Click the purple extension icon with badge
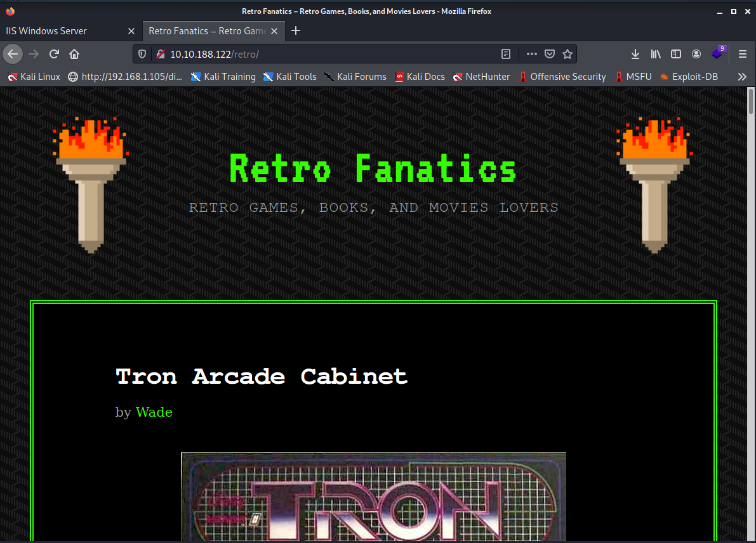This screenshot has height=543, width=756. click(717, 53)
